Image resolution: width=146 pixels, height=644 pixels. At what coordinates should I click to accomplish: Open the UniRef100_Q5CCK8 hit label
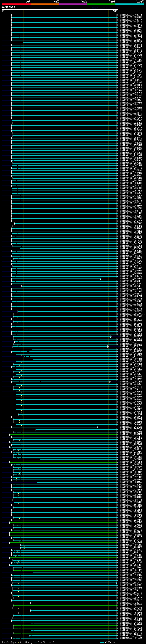coord(131,565)
